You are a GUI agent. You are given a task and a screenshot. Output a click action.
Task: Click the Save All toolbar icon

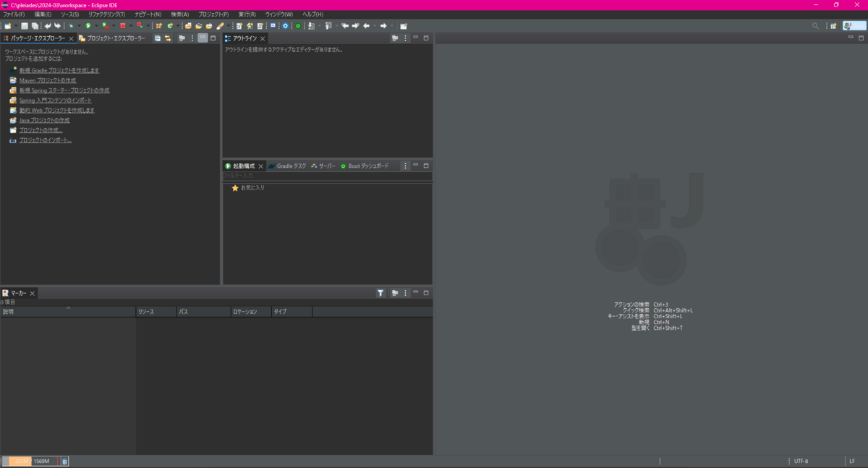coord(35,26)
